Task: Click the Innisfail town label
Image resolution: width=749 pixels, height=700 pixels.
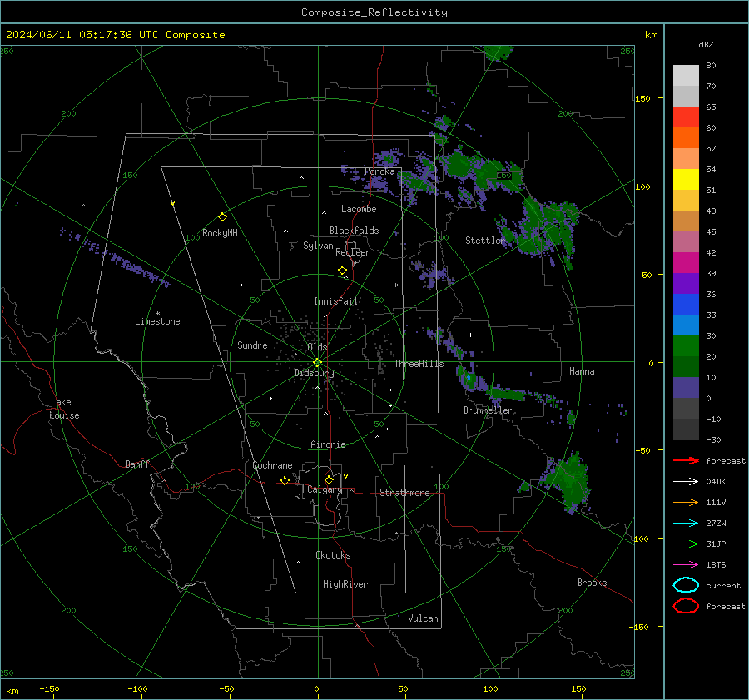Action: click(335, 301)
